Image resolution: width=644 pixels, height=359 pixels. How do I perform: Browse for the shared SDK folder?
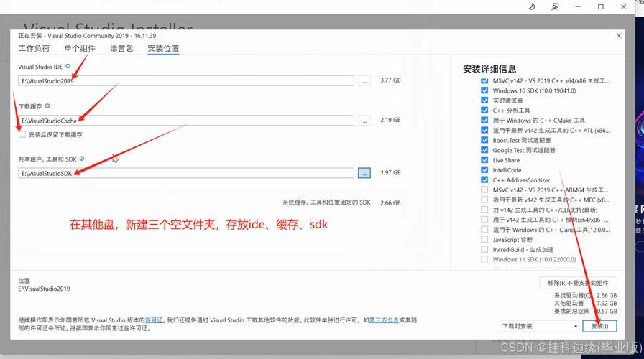coord(364,173)
